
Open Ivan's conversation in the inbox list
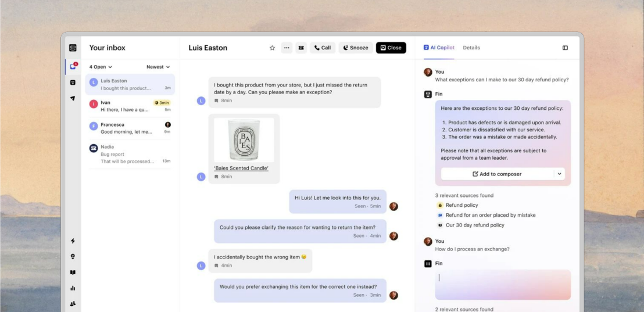pos(130,106)
